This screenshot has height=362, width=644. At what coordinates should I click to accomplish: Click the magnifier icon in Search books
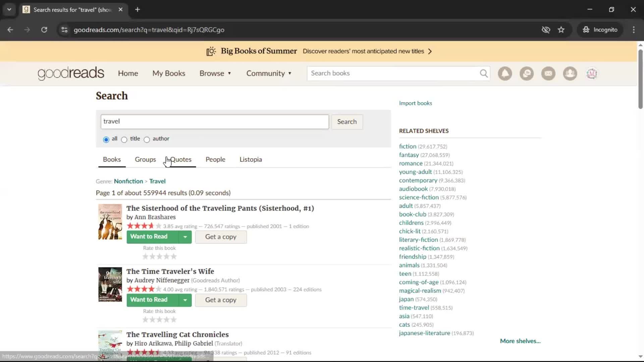coord(484,73)
